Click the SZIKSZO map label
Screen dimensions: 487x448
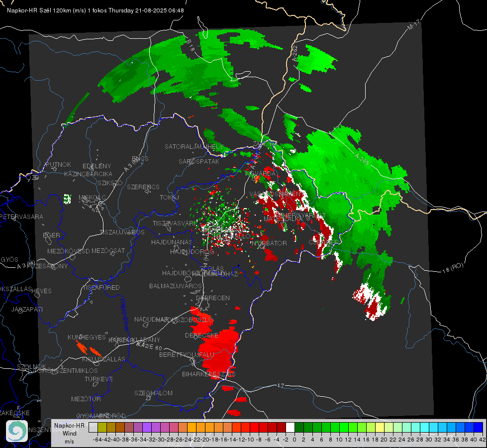110,183
